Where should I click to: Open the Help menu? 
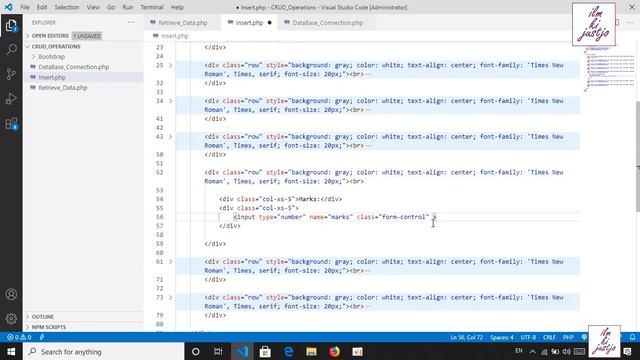coord(177,7)
